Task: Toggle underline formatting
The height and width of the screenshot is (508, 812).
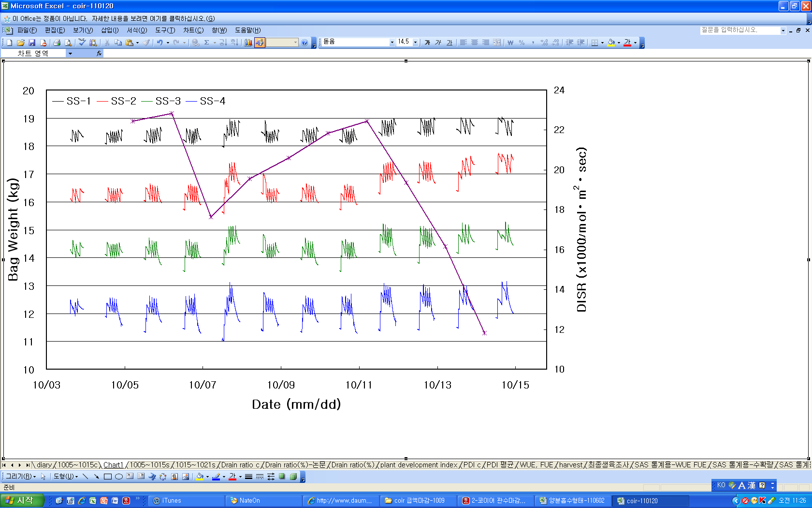Action: (x=449, y=43)
